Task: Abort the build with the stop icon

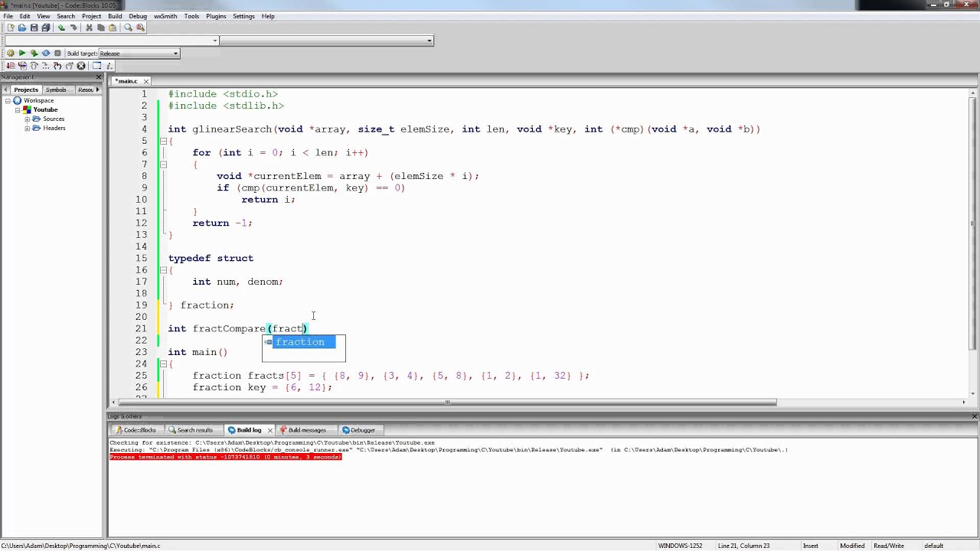Action: (x=57, y=54)
